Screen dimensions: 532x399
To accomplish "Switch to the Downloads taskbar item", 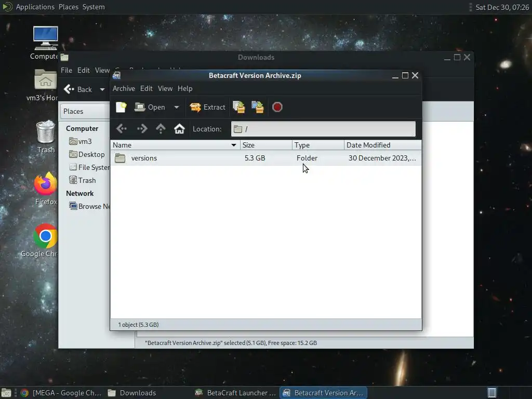I will (x=132, y=393).
